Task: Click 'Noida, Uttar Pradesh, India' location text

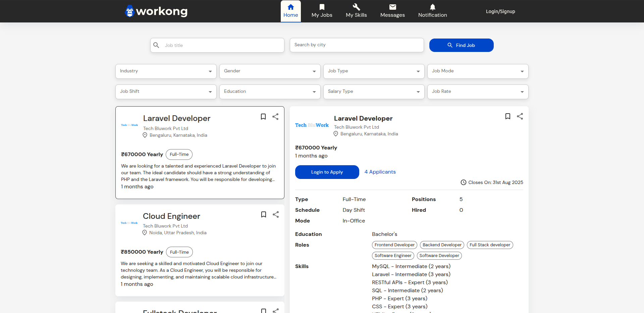Action: point(178,233)
